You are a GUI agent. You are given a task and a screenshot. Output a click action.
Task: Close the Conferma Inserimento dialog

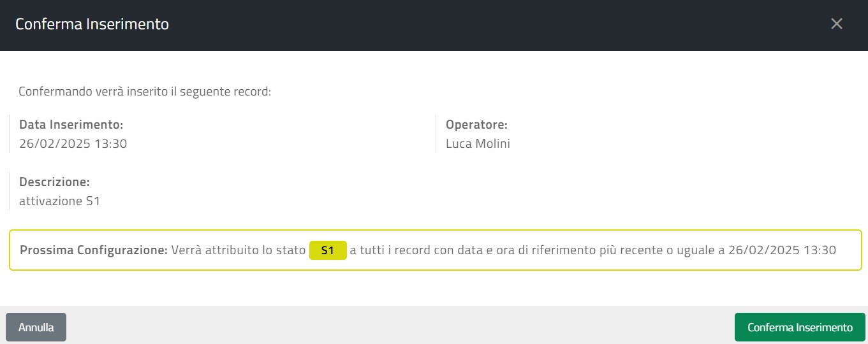pos(837,24)
